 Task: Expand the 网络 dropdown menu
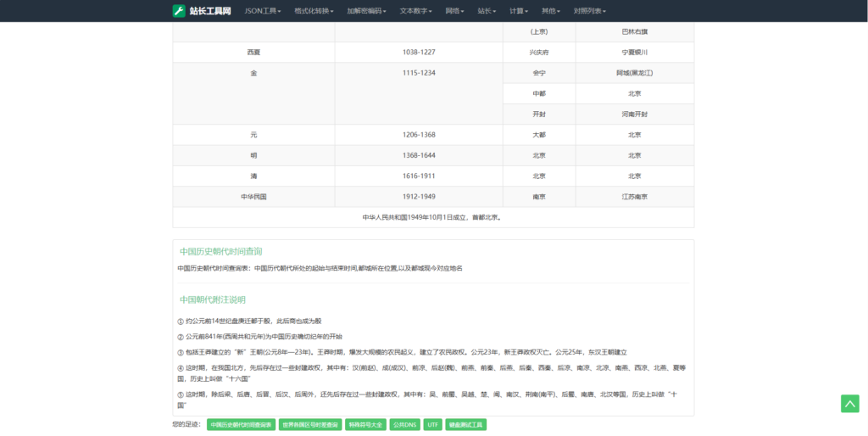tap(455, 10)
